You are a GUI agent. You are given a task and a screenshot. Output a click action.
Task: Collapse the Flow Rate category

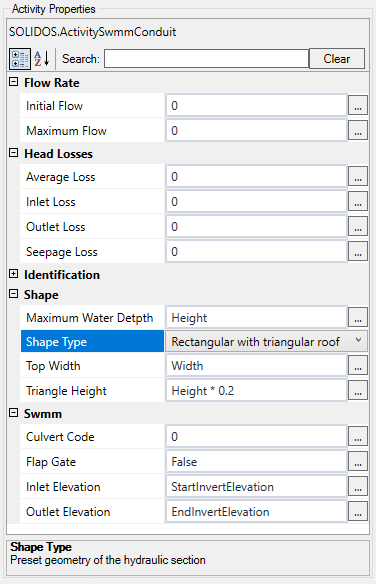tap(13, 82)
